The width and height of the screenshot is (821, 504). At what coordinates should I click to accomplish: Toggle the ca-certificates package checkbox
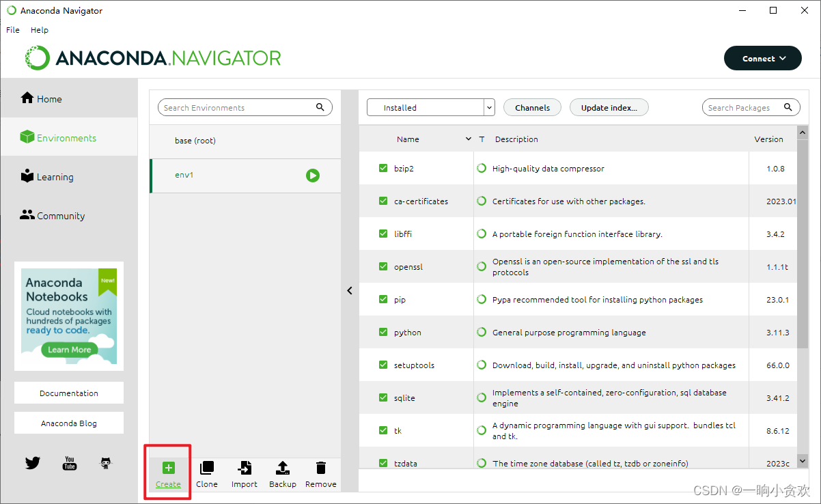click(383, 201)
